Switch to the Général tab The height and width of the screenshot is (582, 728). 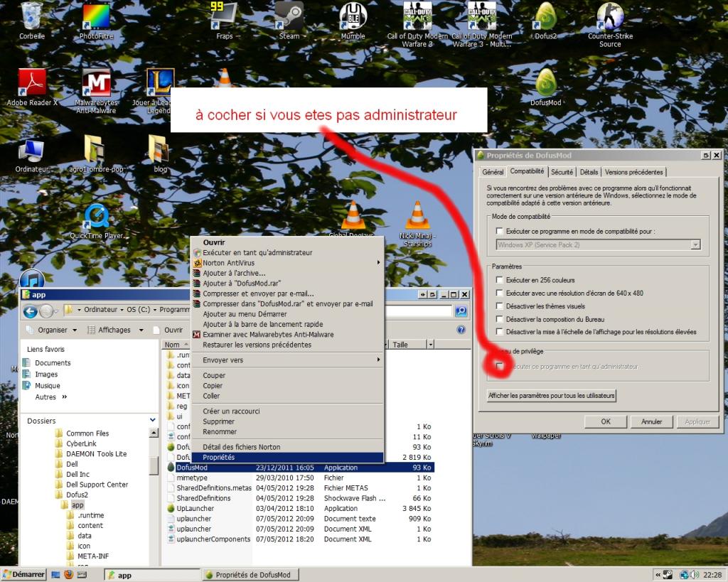coord(493,172)
